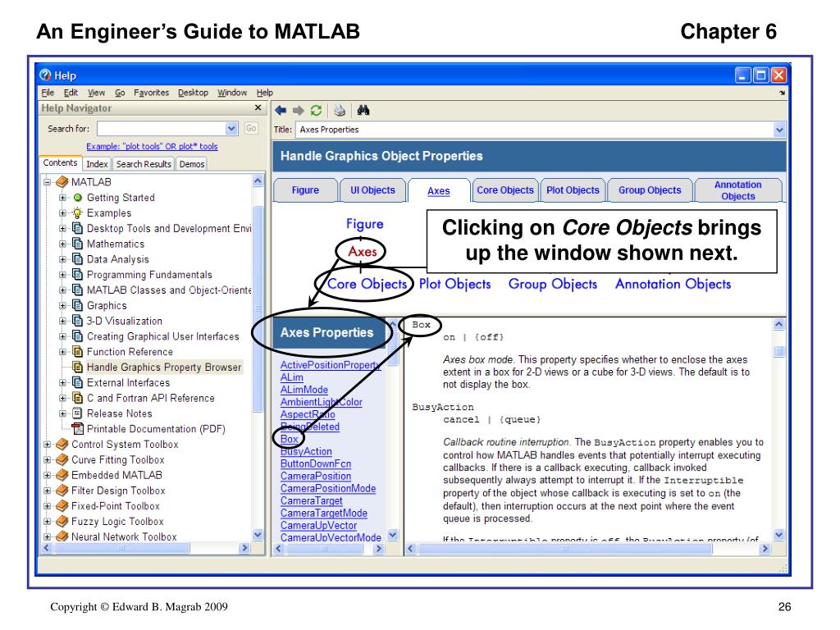Open the ButtonDownFcn property link

[316, 463]
